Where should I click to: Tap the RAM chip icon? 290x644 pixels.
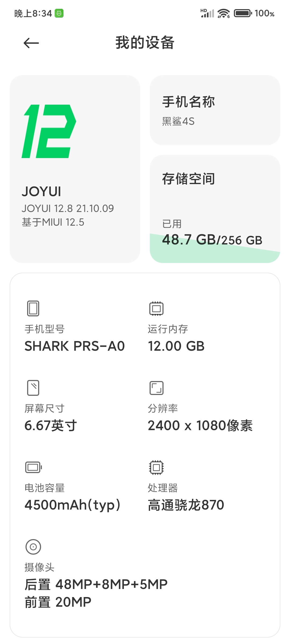(x=157, y=308)
